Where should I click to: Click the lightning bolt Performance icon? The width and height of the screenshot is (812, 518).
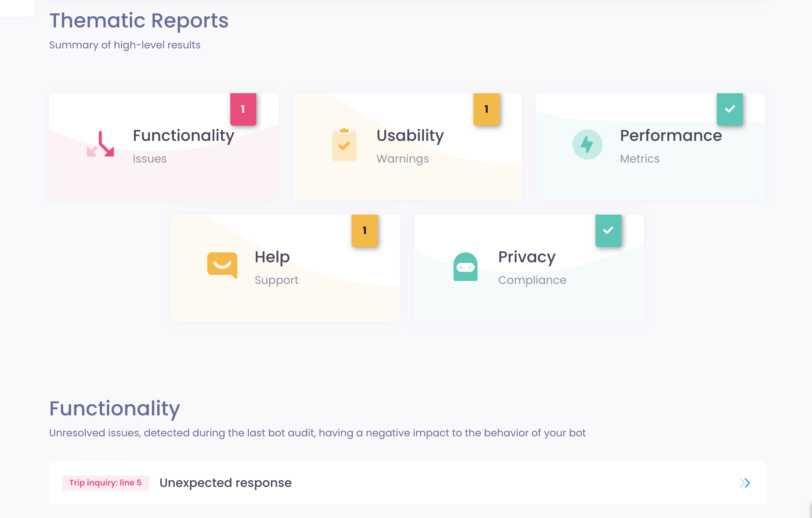tap(588, 144)
